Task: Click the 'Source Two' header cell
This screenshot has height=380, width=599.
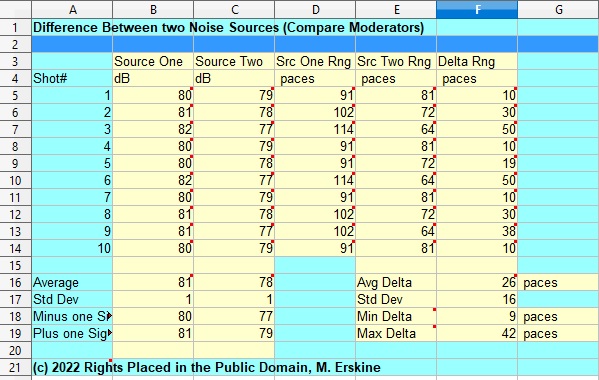Action: click(x=234, y=61)
